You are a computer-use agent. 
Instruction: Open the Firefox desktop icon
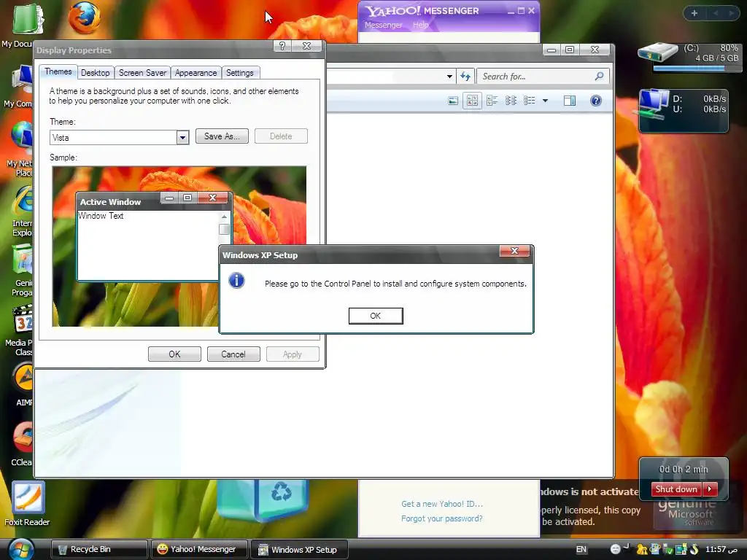pos(85,17)
